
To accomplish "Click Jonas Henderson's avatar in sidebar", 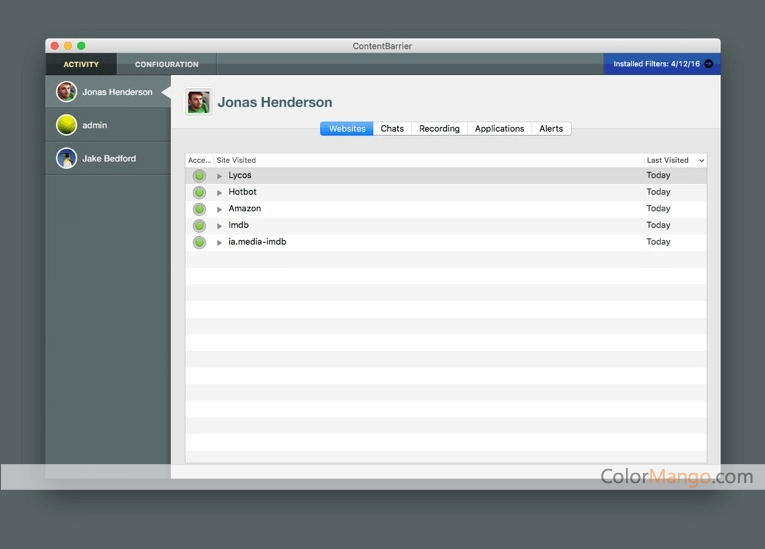I will click(x=66, y=92).
